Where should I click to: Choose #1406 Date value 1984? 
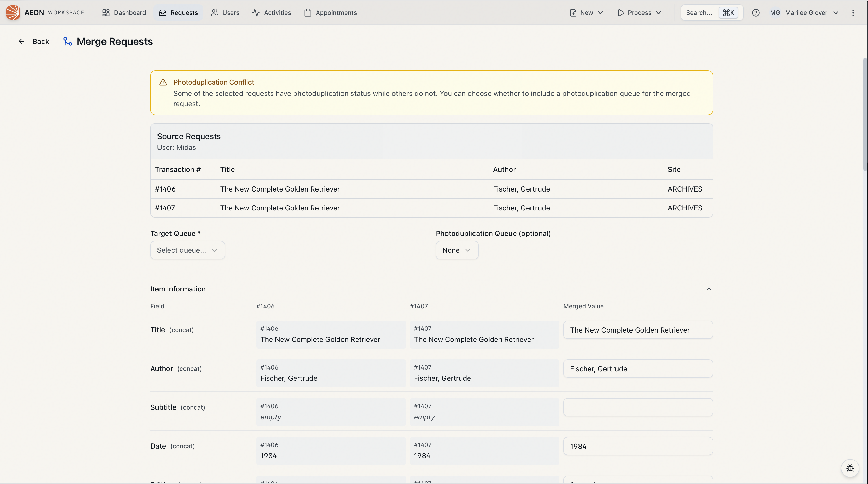(331, 451)
